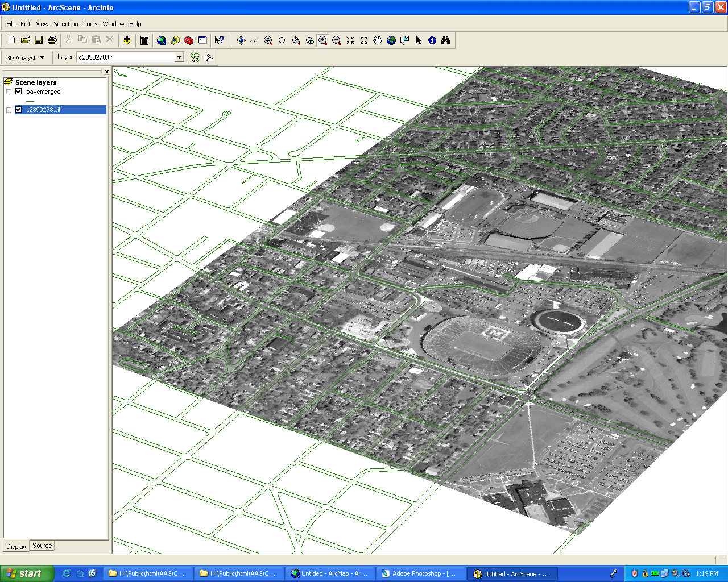Open the ArcToolbox red toolbox icon
Viewport: 728px width, 582px height.
(189, 40)
